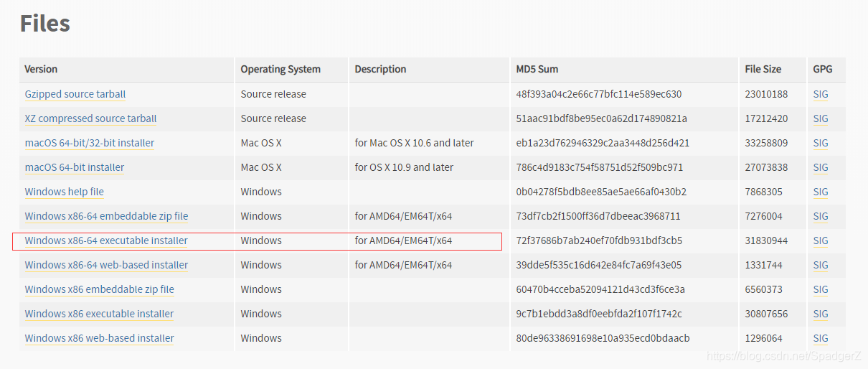
Task: Download Windows x86-64 embeddable zip file
Action: 106,216
